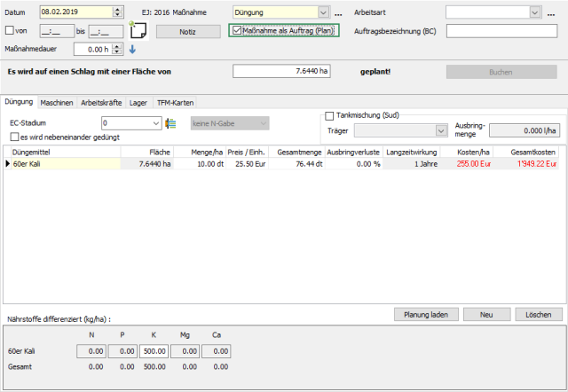Click the Maßnahmedauer spinner arrows
568x392 pixels.
pyautogui.click(x=119, y=49)
